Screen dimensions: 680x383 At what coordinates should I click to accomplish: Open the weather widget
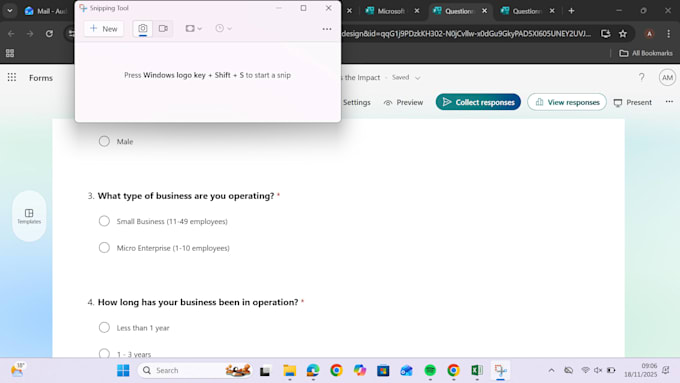pos(18,370)
